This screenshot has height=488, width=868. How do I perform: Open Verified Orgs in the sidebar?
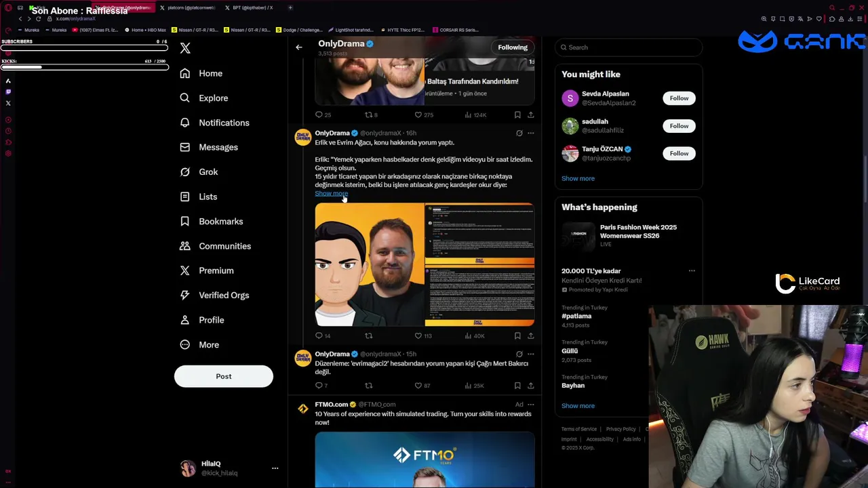pyautogui.click(x=214, y=296)
